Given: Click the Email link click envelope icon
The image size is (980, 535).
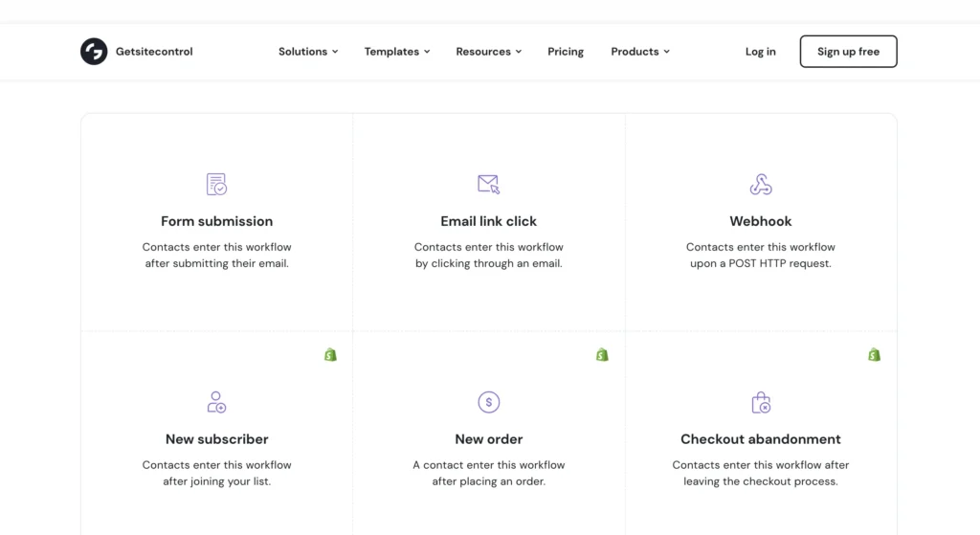Looking at the screenshot, I should (489, 184).
